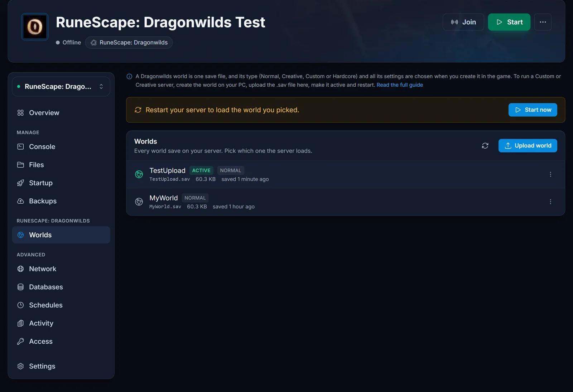Click the Join button in header
The image size is (573, 392).
click(x=463, y=22)
